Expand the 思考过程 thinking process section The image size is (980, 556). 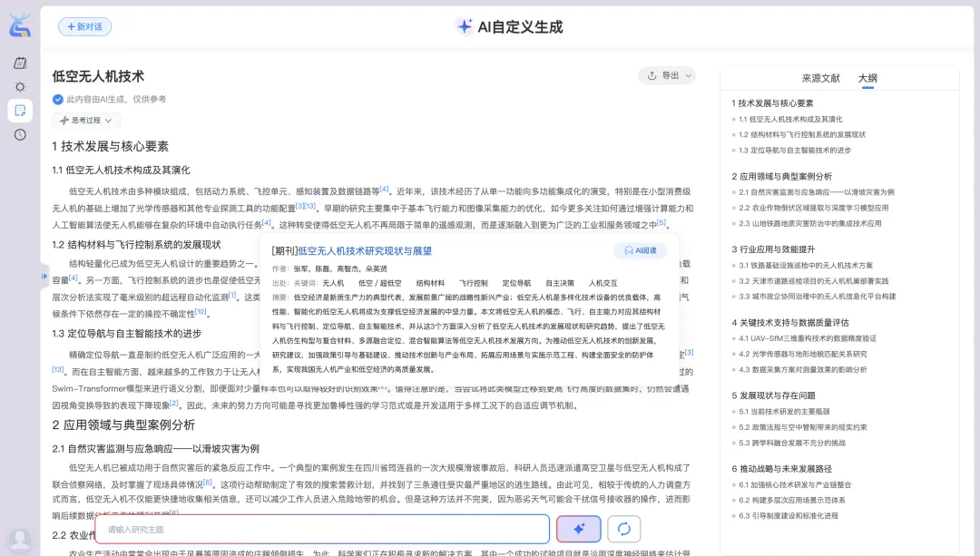click(85, 120)
